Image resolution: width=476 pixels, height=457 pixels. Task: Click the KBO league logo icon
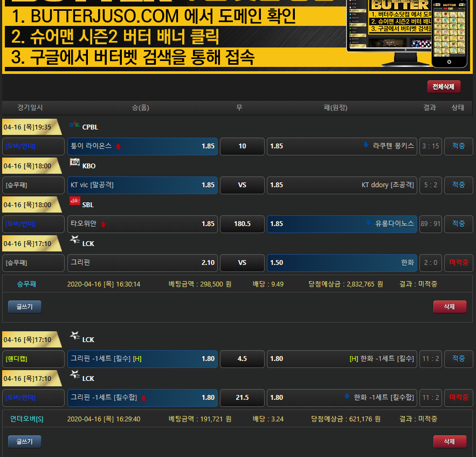(74, 163)
